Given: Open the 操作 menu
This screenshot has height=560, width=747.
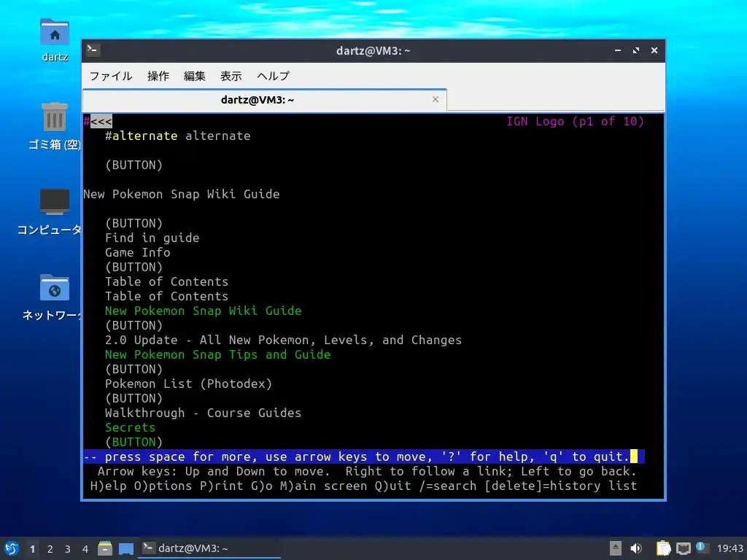Looking at the screenshot, I should point(158,76).
